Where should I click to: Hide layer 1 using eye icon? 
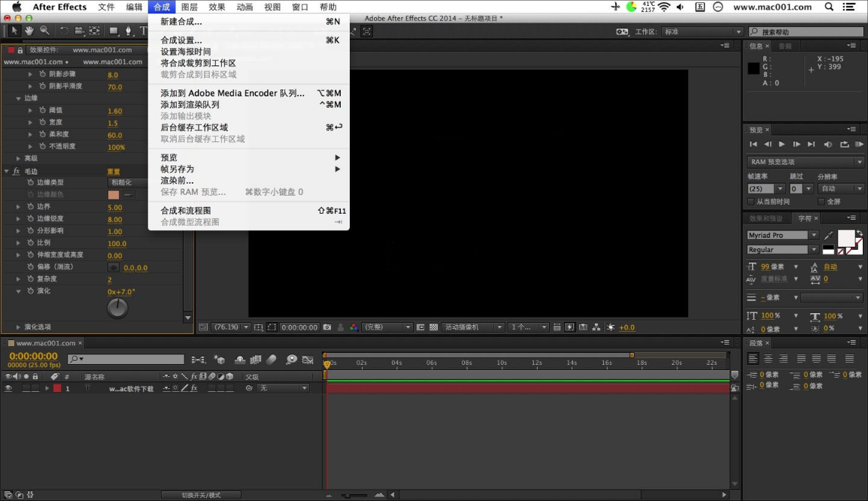coord(8,388)
